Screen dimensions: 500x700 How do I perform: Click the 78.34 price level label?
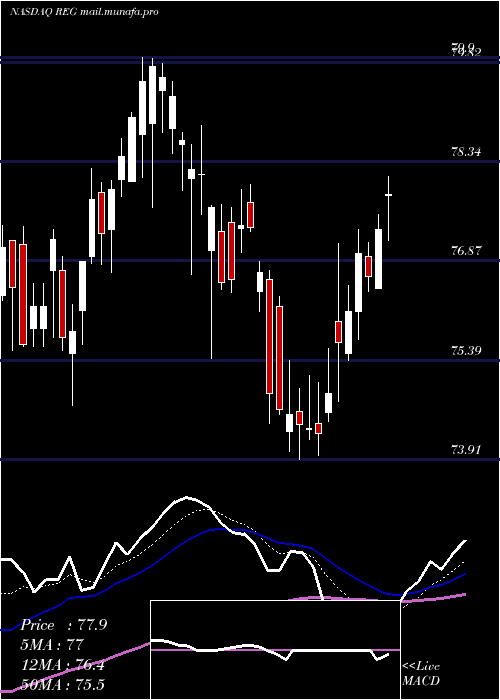[x=466, y=152]
